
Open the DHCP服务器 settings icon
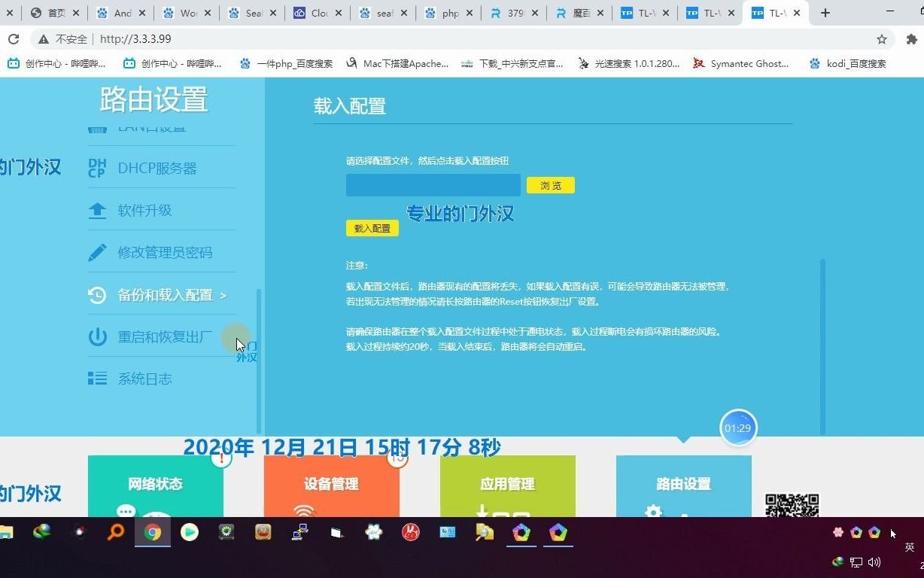point(98,167)
